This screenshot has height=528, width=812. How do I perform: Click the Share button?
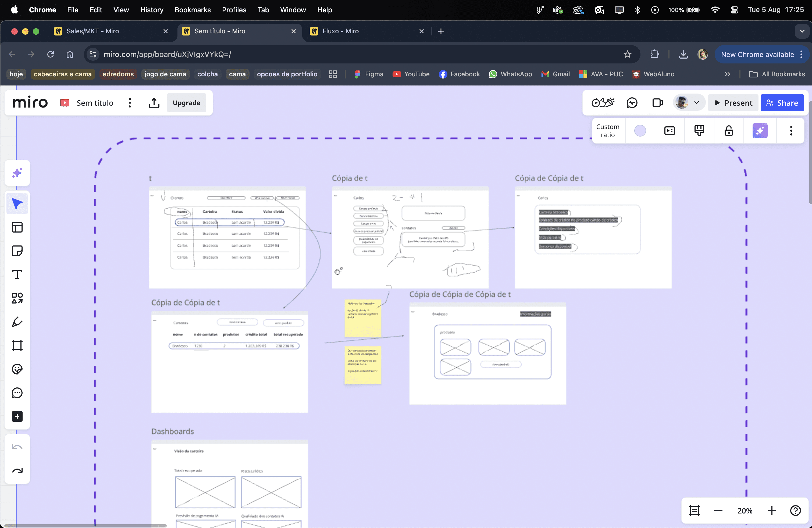pos(782,103)
